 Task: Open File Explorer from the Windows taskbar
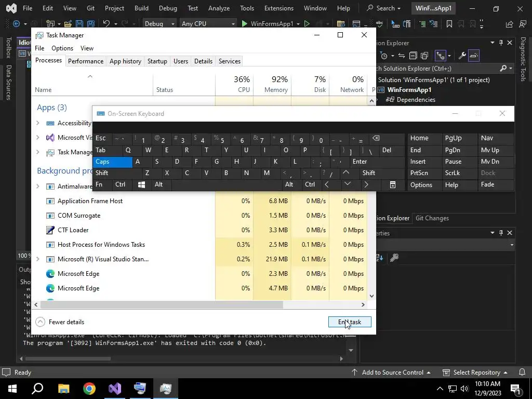pos(64,389)
